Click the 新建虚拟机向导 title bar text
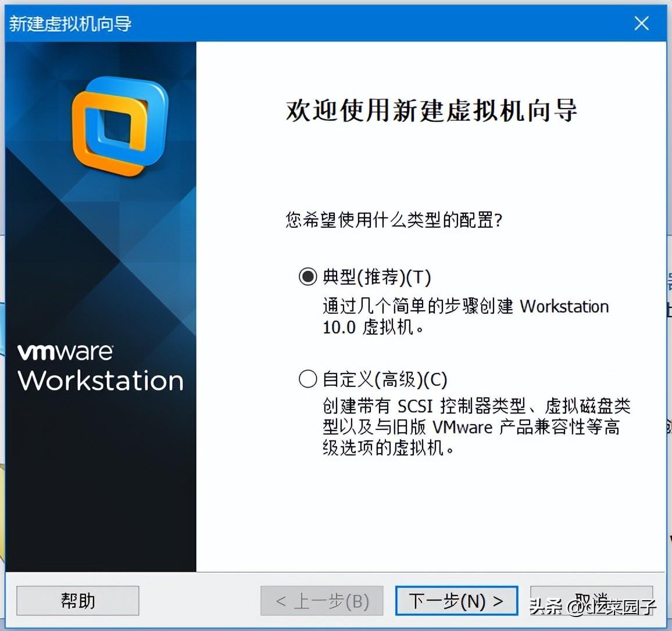The height and width of the screenshot is (631, 672). (x=70, y=24)
